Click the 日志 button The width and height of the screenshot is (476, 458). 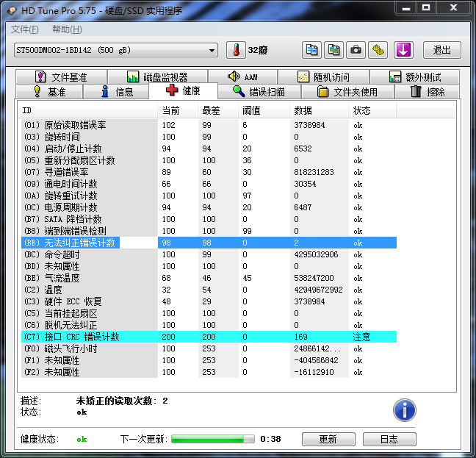389,439
